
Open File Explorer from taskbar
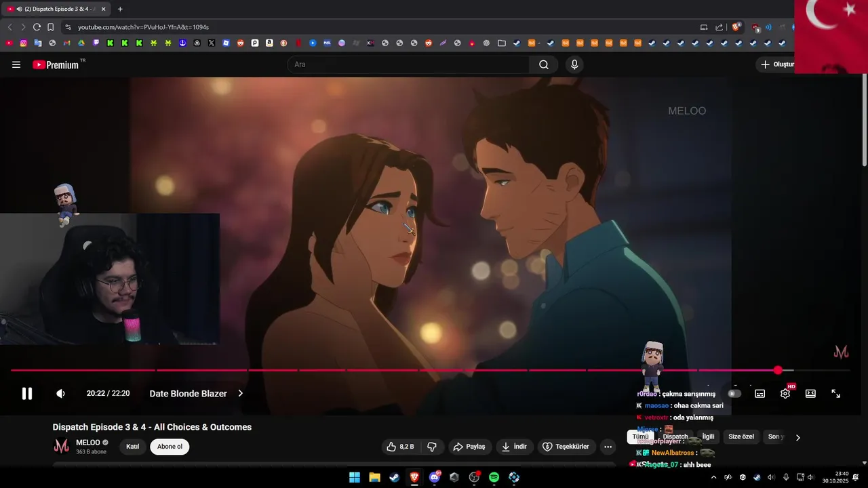(374, 477)
